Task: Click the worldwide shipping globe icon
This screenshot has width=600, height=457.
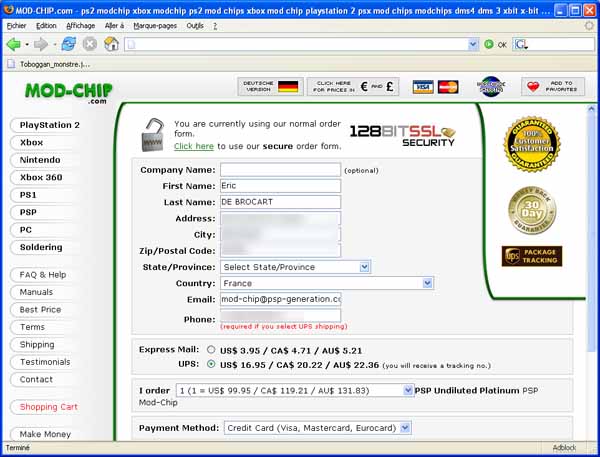Action: pyautogui.click(x=491, y=87)
